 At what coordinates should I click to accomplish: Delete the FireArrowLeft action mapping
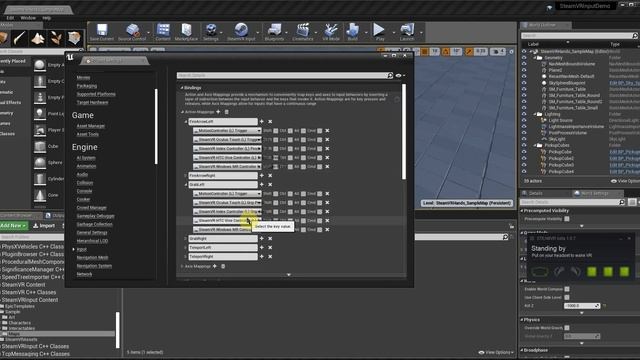[270, 122]
